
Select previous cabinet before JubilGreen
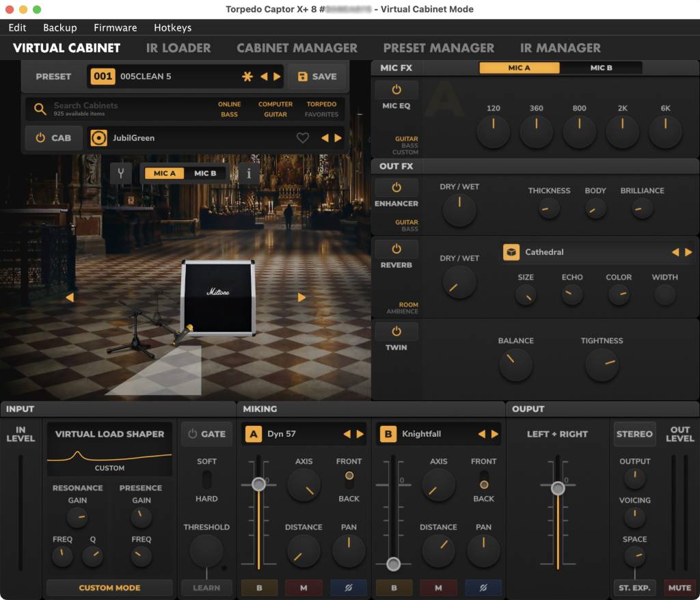point(325,138)
